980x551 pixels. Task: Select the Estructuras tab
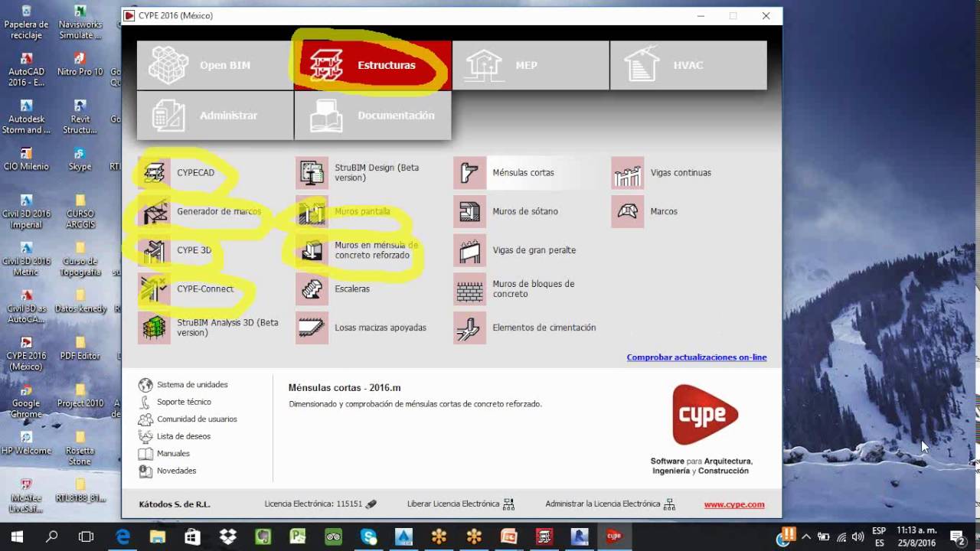[373, 65]
